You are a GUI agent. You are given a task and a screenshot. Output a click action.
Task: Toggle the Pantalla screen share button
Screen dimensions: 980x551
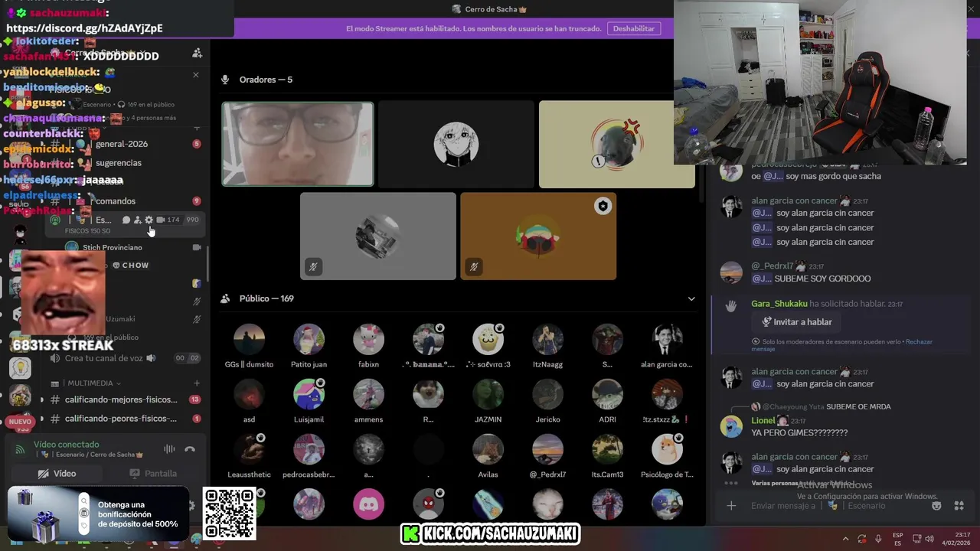153,474
